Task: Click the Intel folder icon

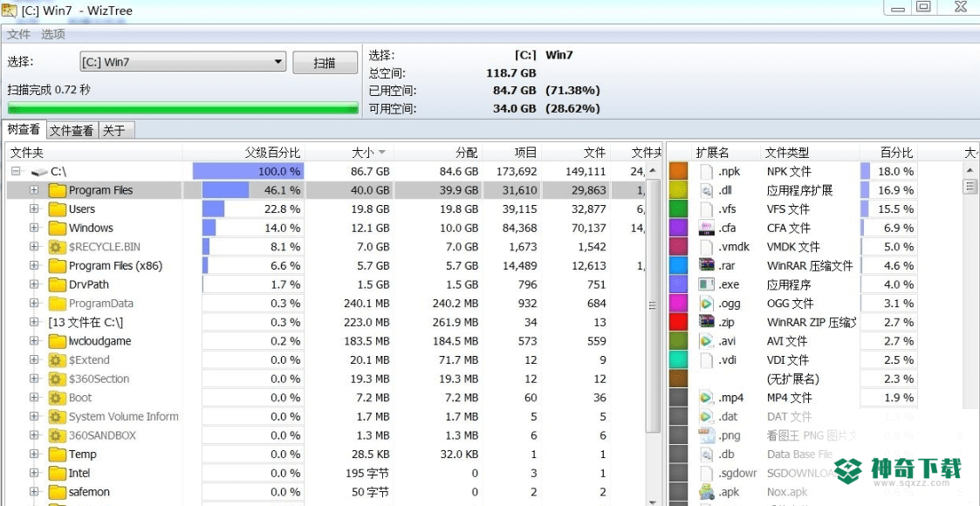Action: [58, 473]
